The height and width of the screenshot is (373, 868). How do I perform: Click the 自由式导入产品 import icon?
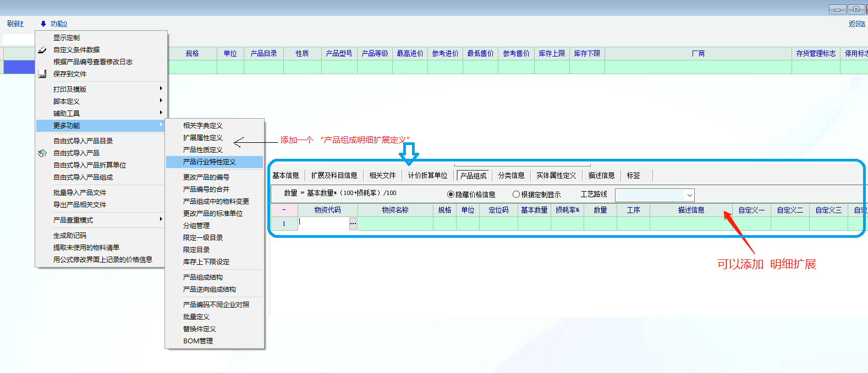(x=42, y=153)
